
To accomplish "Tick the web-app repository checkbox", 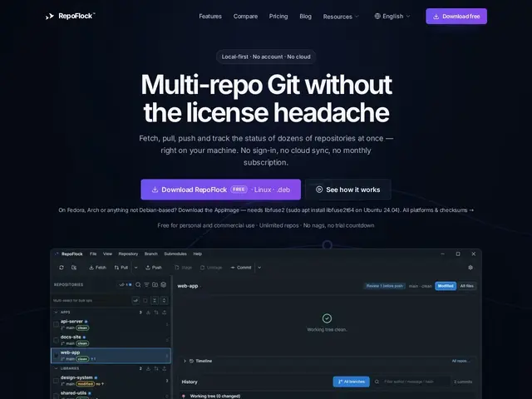I will point(56,356).
